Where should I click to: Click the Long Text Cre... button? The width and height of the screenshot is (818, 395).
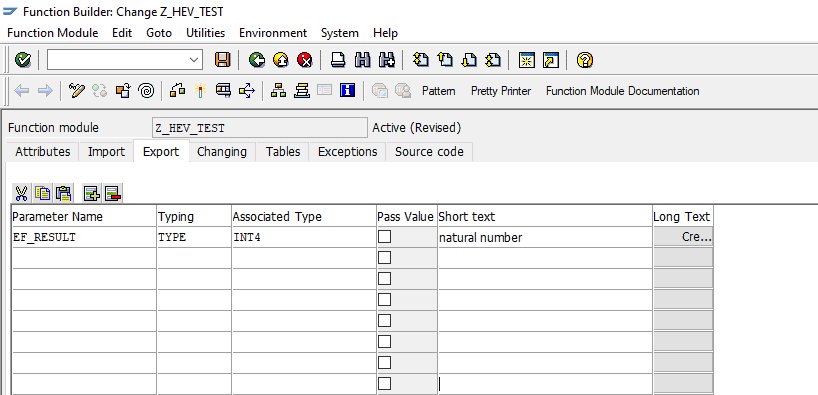683,237
